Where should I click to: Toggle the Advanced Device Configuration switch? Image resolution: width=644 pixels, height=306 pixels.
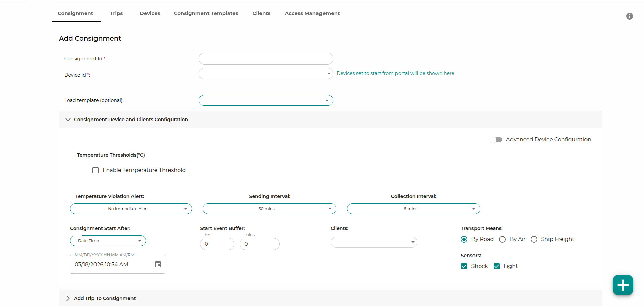[x=496, y=140]
